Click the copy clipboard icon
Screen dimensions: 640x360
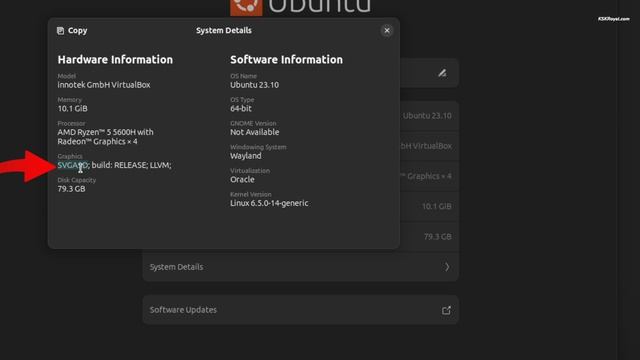coord(60,31)
